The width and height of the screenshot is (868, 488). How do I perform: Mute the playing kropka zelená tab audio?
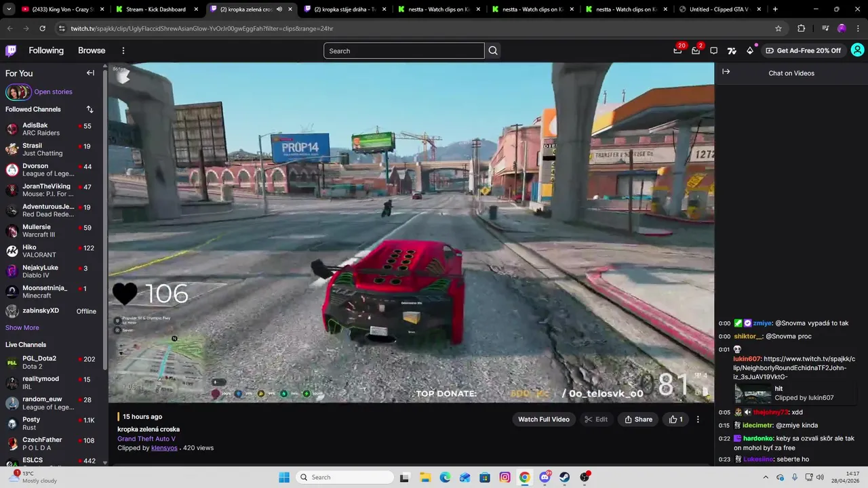click(x=279, y=9)
